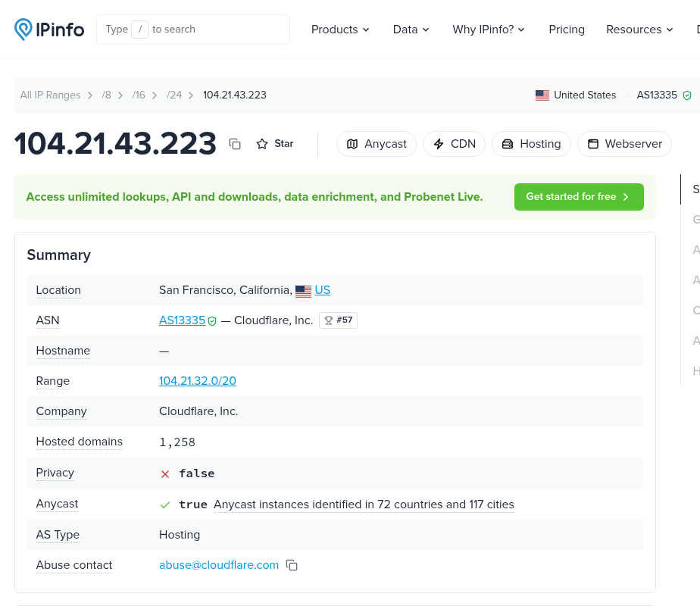Open AS13335 link in ASN row
700x606 pixels.
click(182, 320)
